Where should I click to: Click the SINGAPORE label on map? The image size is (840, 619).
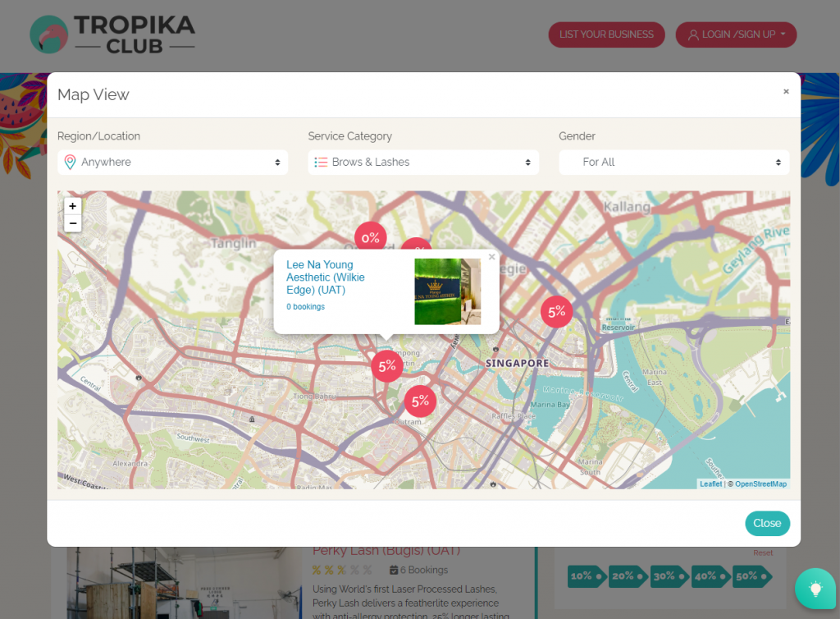(x=517, y=363)
